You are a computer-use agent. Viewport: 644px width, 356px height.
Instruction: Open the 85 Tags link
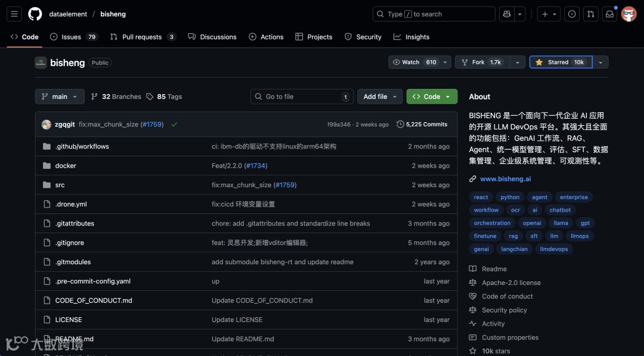click(165, 97)
